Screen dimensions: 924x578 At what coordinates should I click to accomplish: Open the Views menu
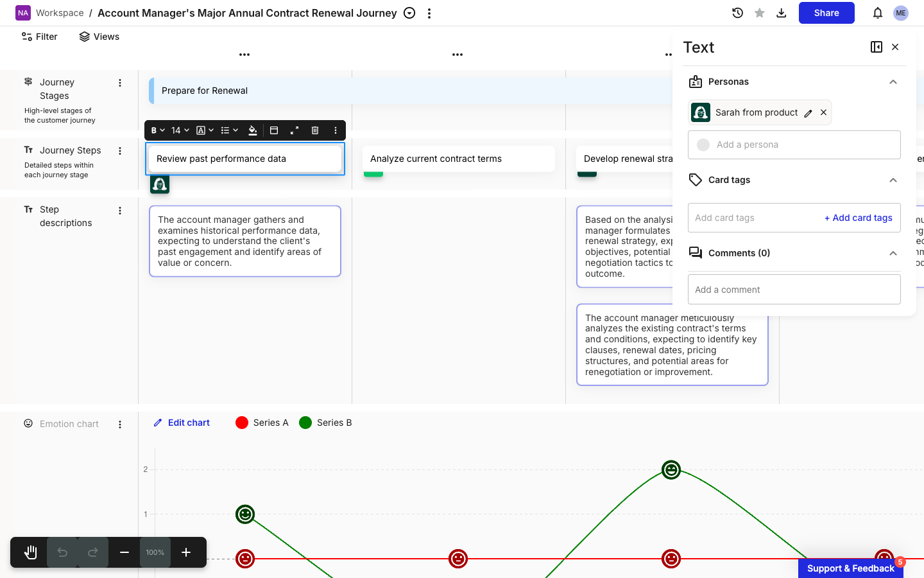pos(99,37)
